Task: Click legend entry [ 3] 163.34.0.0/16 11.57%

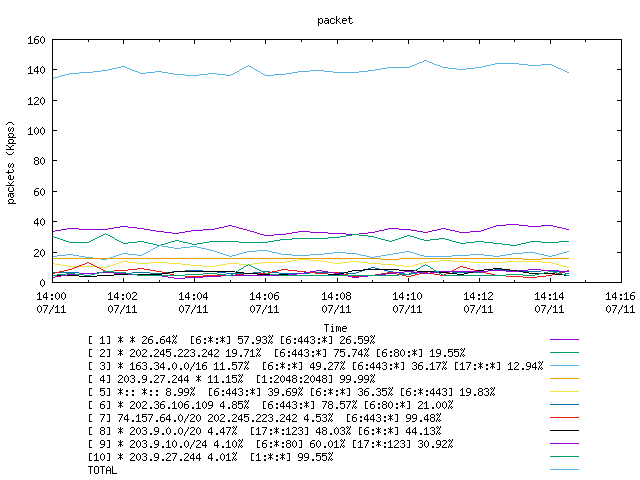Action: pyautogui.click(x=316, y=366)
